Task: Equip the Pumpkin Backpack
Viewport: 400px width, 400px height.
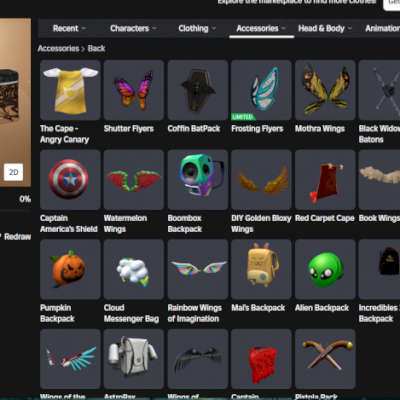Action: click(x=70, y=269)
